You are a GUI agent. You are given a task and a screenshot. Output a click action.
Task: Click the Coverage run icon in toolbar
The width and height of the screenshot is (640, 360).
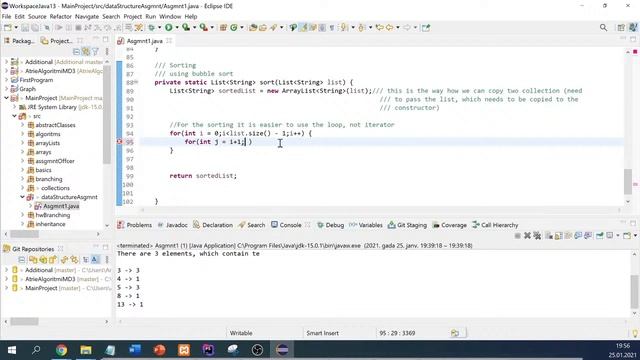point(186,28)
